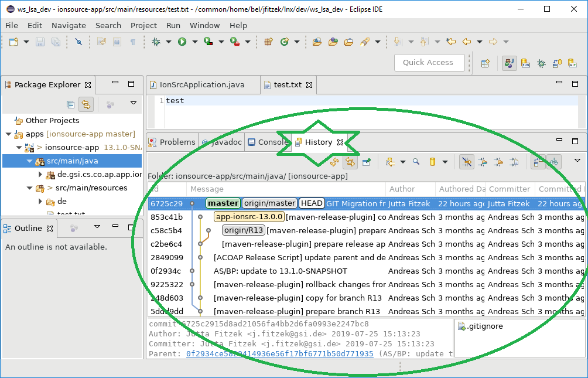588x378 pixels.
Task: Click the Save disk icon
Action: (x=40, y=42)
